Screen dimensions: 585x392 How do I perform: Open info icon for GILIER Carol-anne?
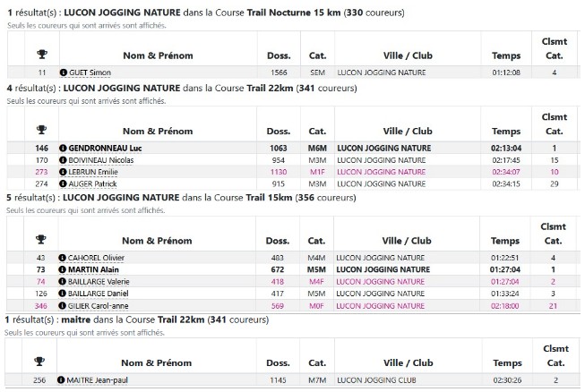tap(64, 305)
